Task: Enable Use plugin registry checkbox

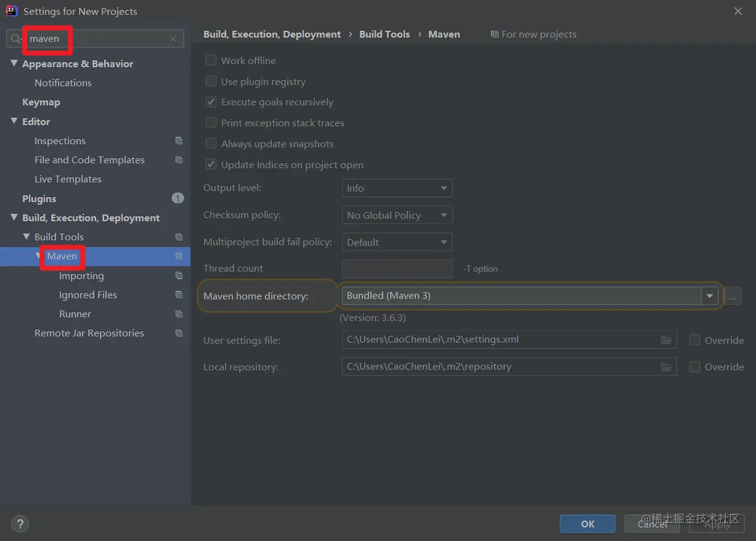Action: (211, 81)
